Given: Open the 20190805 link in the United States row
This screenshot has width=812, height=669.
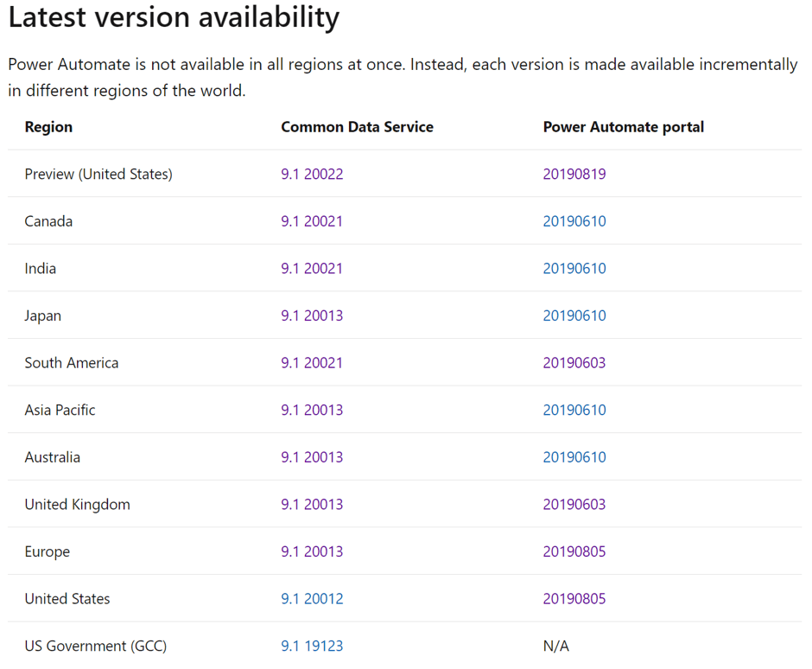Looking at the screenshot, I should coord(574,598).
